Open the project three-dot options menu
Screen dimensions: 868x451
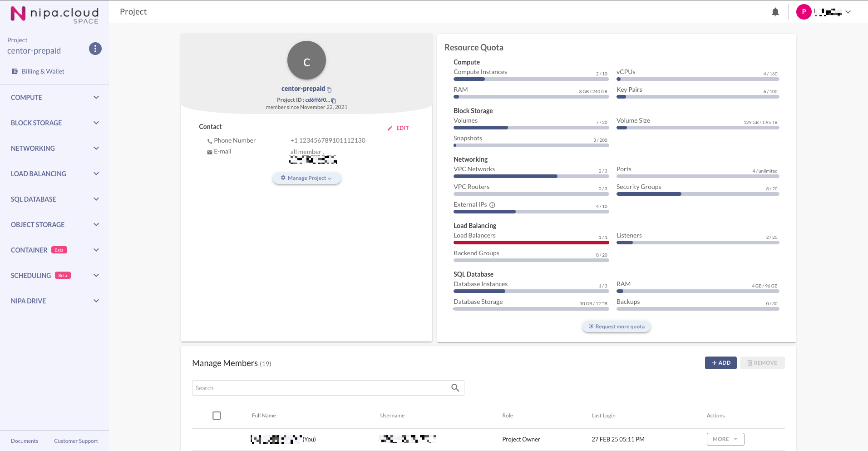coord(95,49)
